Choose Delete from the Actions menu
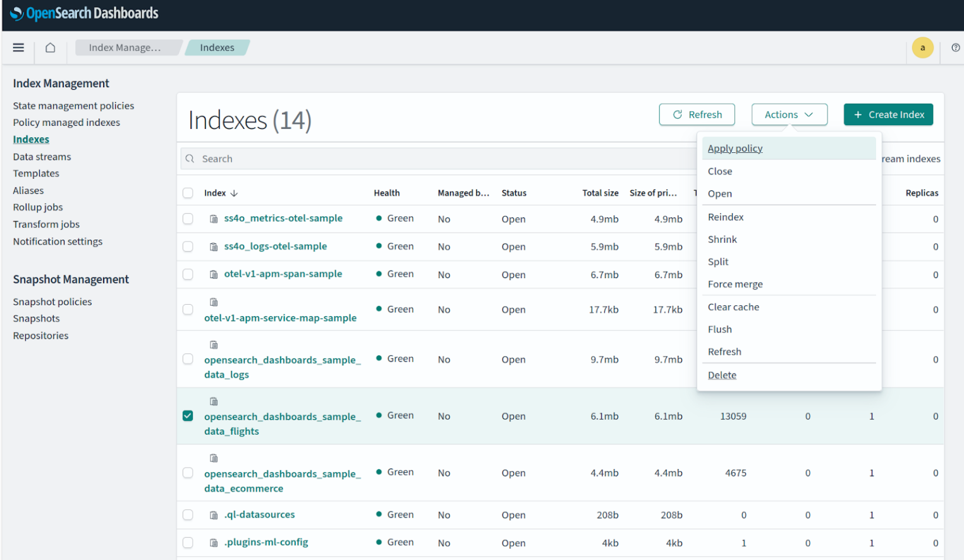The image size is (964, 560). [722, 375]
